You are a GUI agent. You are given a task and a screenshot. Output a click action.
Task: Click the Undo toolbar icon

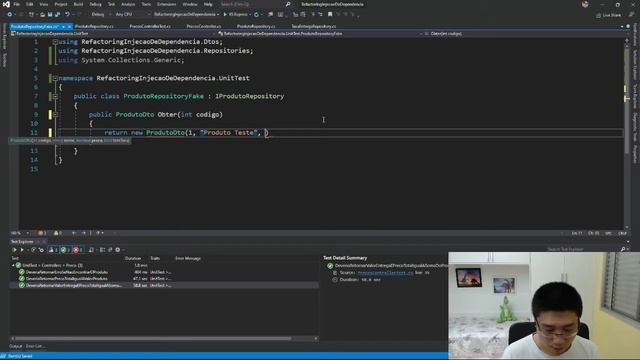point(67,14)
